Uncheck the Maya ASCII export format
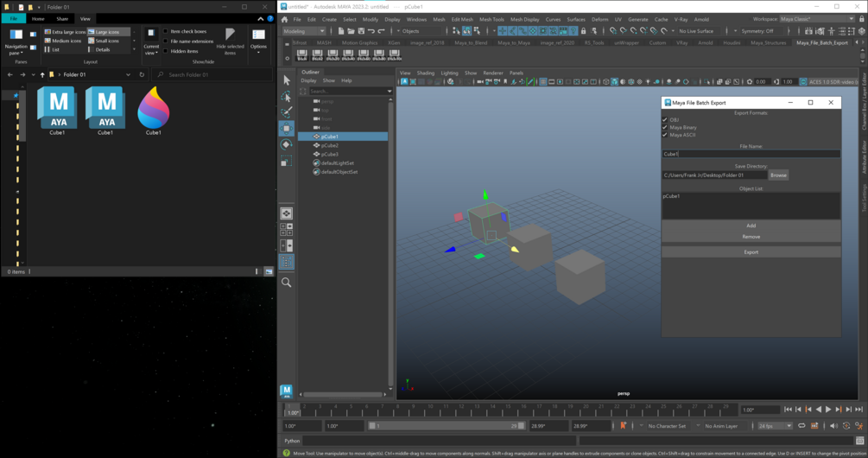The image size is (868, 458). click(665, 135)
